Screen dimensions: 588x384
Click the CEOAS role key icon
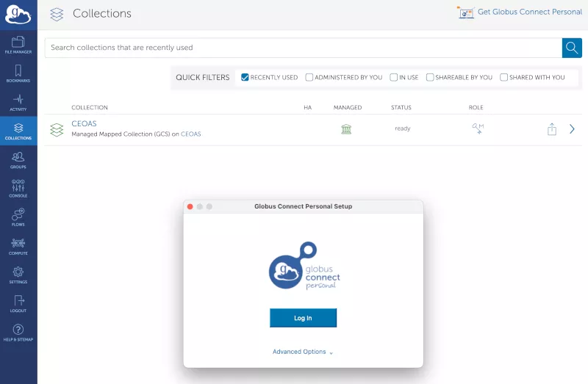tap(477, 128)
